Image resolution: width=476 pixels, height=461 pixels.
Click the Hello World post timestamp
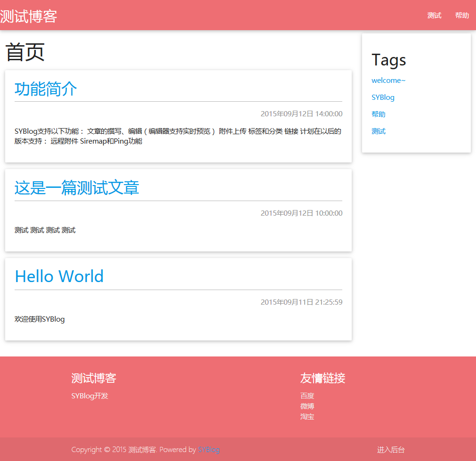[x=301, y=302]
